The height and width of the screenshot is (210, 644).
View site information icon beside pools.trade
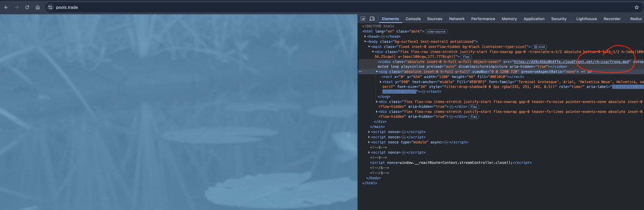(x=50, y=8)
